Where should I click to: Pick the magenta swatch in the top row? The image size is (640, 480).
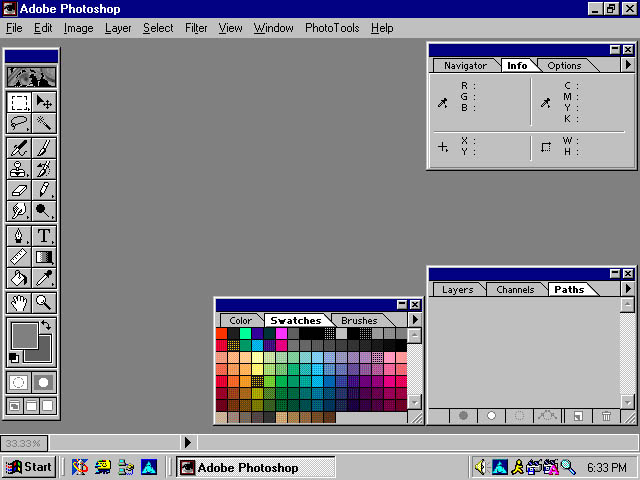point(281,333)
